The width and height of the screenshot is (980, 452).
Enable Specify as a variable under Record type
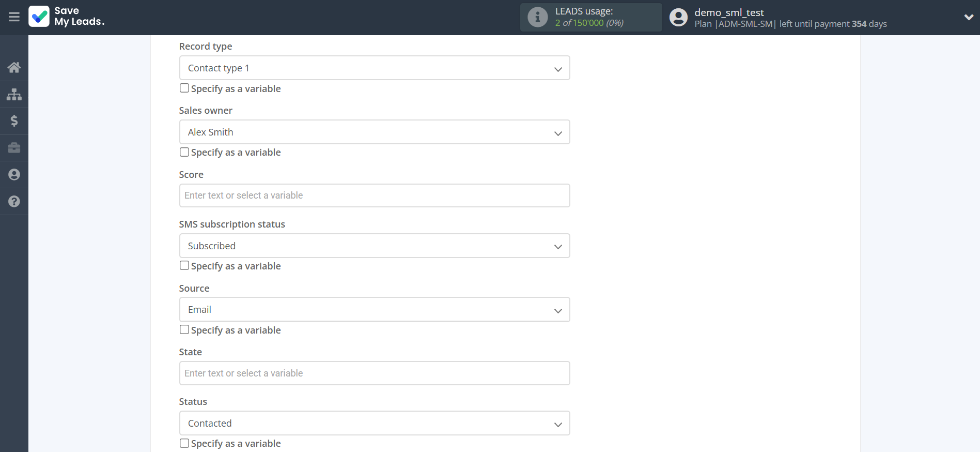coord(184,88)
